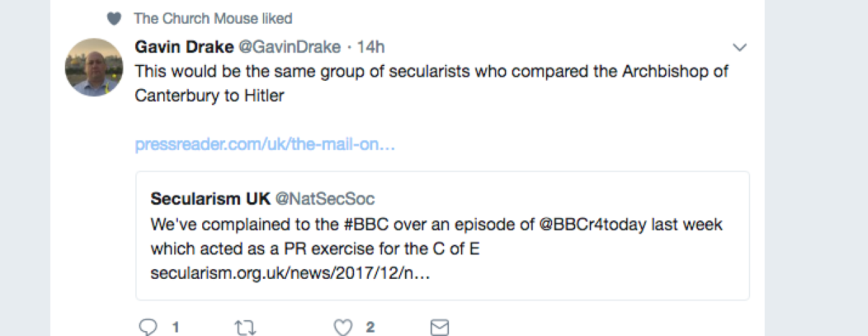The width and height of the screenshot is (868, 336).
Task: Click the Gavin Drake display name
Action: pos(183,47)
